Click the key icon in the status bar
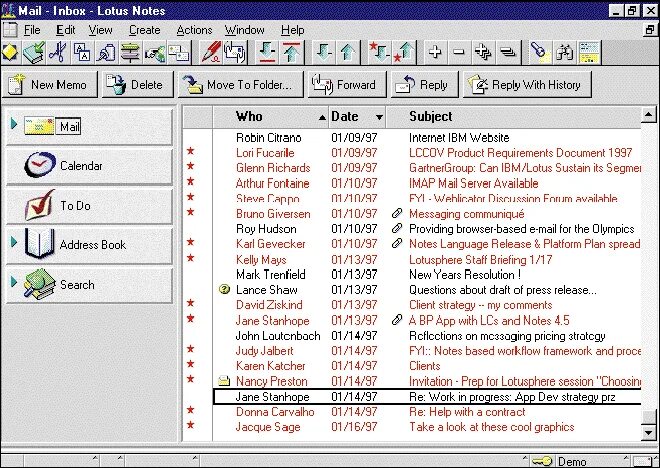The width and height of the screenshot is (660, 468). [542, 461]
